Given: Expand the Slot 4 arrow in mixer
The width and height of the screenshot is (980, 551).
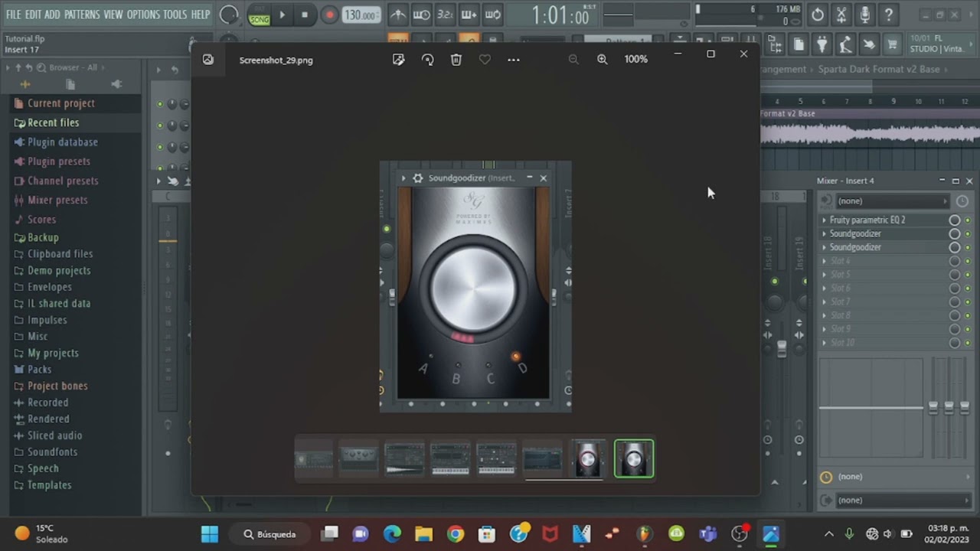Looking at the screenshot, I should (825, 261).
